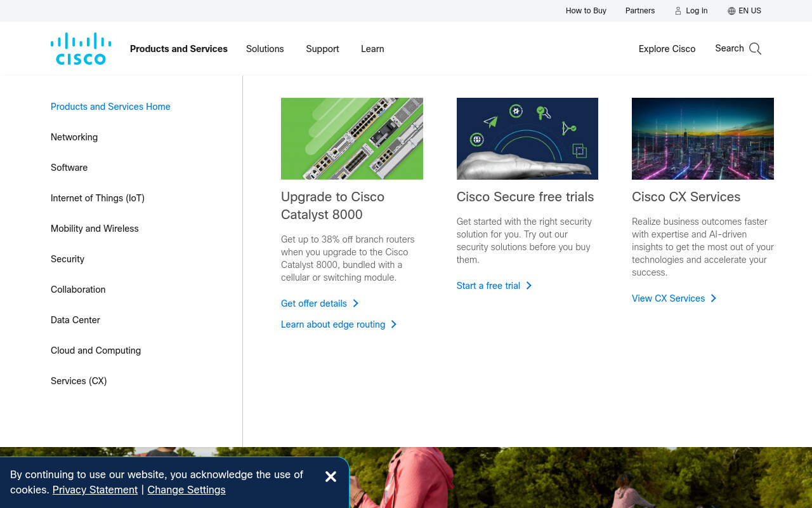The width and height of the screenshot is (812, 508).
Task: Click the CX Services city image
Action: [703, 138]
